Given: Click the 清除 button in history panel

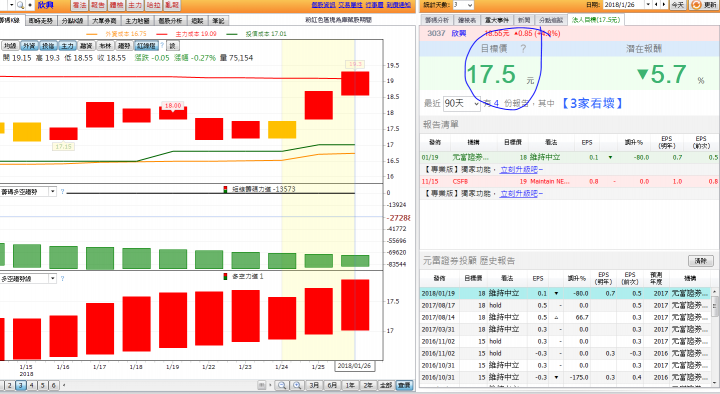Looking at the screenshot, I should click(x=701, y=261).
